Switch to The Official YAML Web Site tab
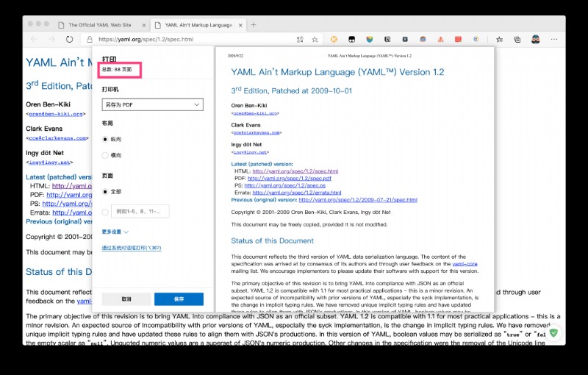The width and height of the screenshot is (588, 375). click(100, 25)
